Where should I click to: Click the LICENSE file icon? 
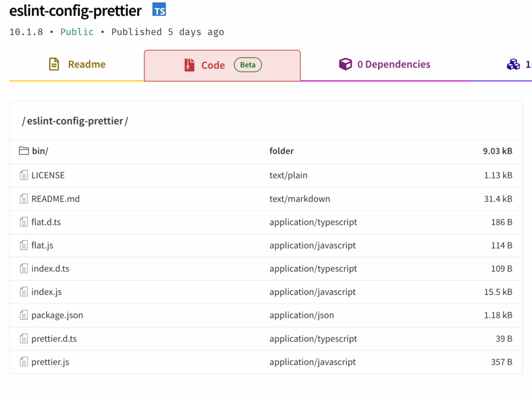point(24,175)
